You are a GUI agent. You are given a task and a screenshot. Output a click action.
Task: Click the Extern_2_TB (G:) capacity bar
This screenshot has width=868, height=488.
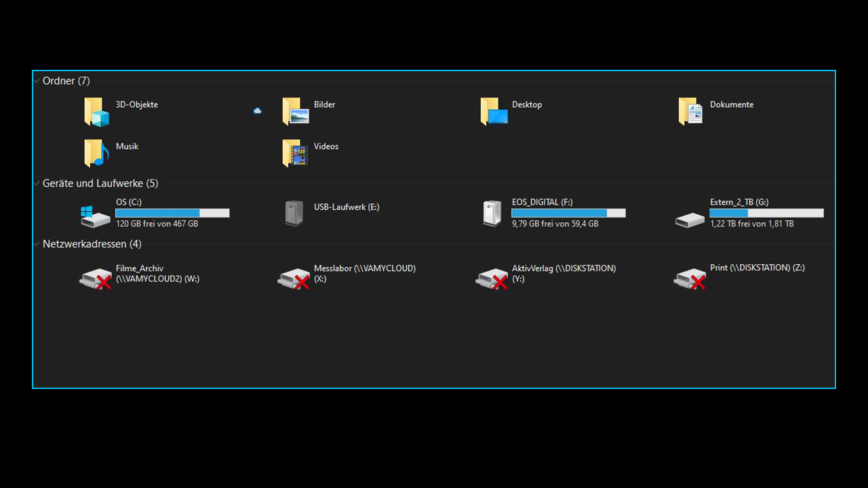766,213
